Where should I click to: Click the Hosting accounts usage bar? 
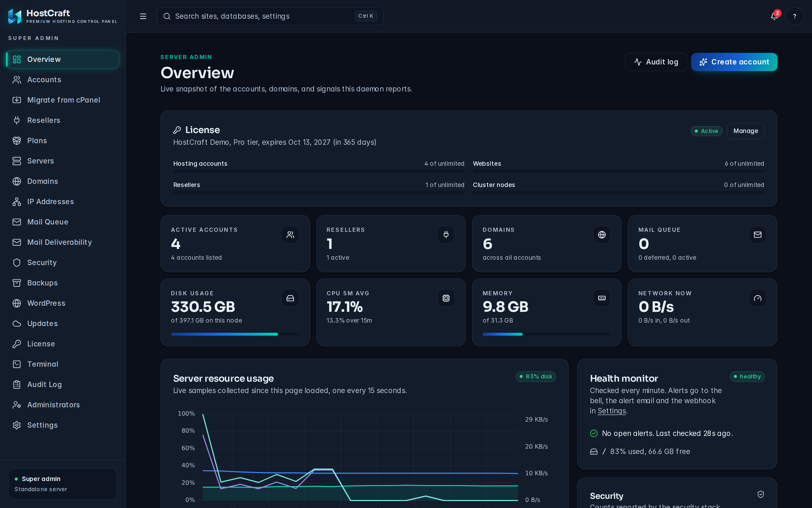tap(319, 171)
